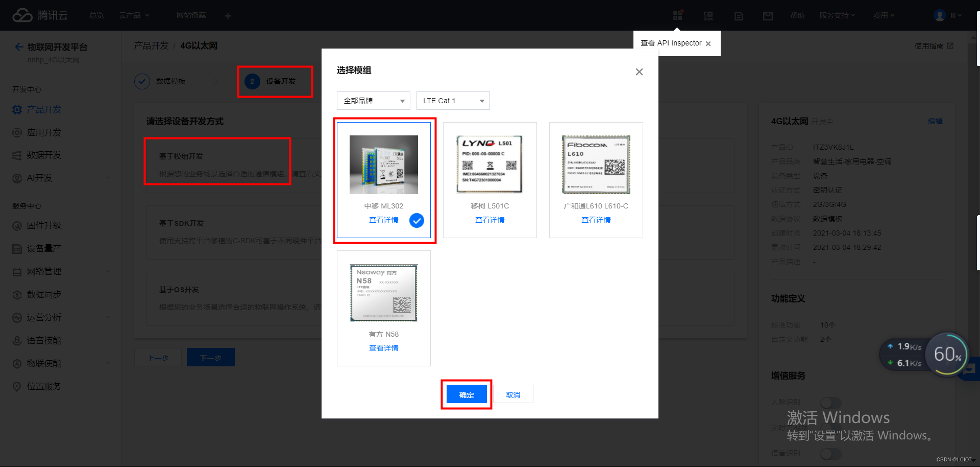Open 网站备案 in the top navigation
The height and width of the screenshot is (467, 980).
click(x=191, y=15)
